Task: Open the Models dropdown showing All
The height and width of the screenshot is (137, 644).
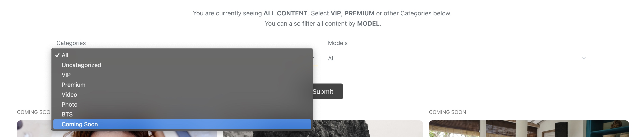Action: click(455, 58)
